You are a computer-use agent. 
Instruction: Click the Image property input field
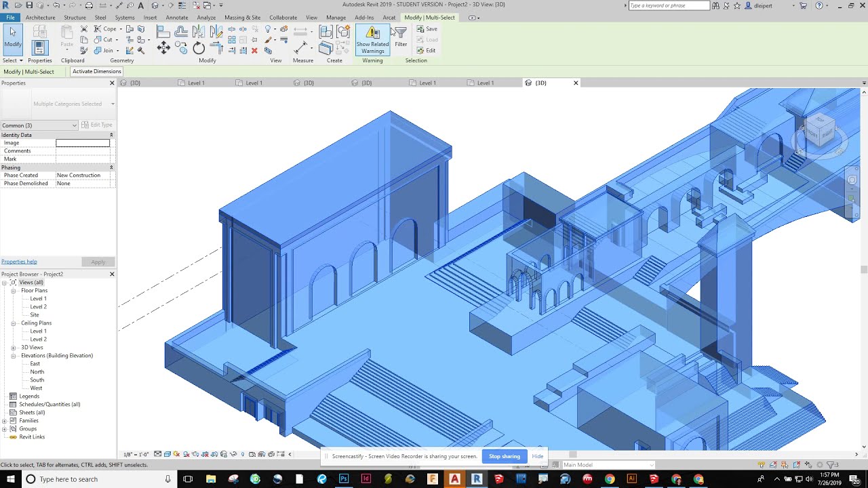[x=83, y=143]
